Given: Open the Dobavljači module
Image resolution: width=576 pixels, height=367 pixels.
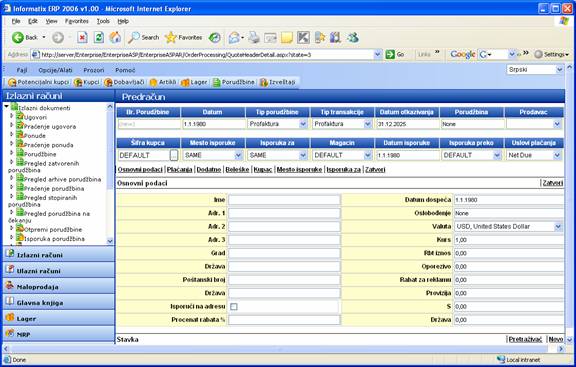Looking at the screenshot, I should point(124,82).
